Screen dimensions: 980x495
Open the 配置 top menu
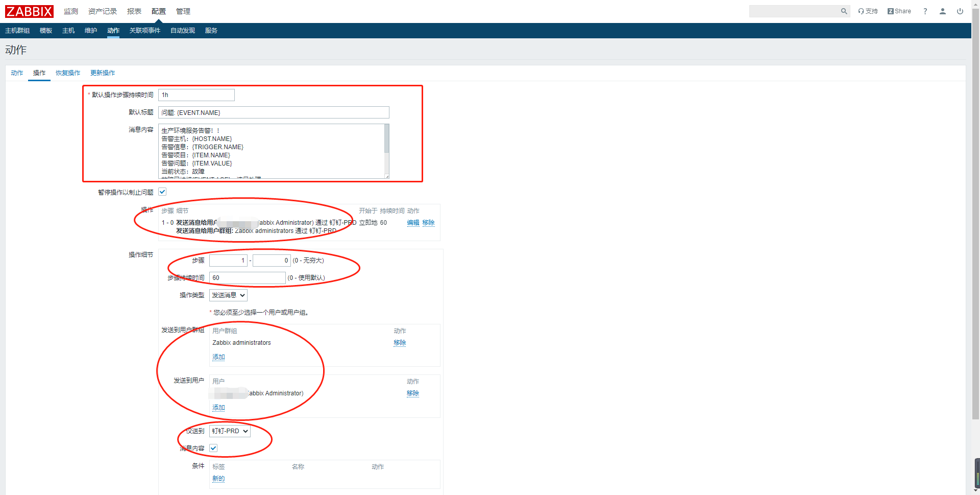159,11
